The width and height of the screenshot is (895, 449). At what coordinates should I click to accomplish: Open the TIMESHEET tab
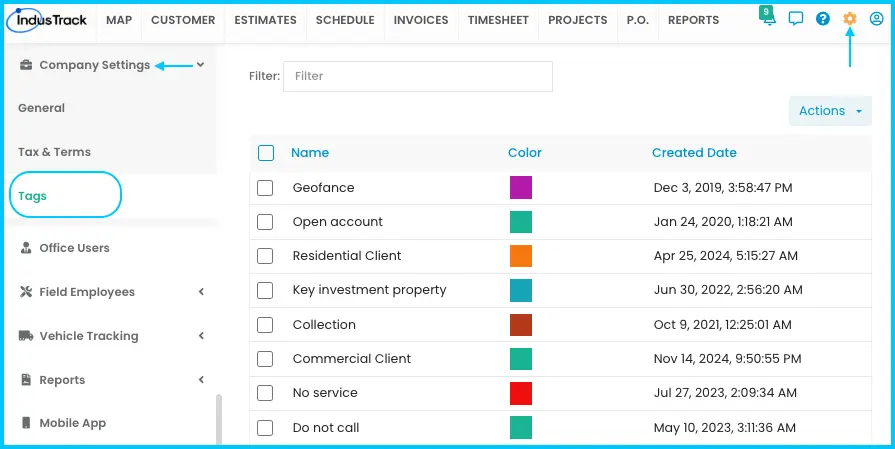(498, 21)
